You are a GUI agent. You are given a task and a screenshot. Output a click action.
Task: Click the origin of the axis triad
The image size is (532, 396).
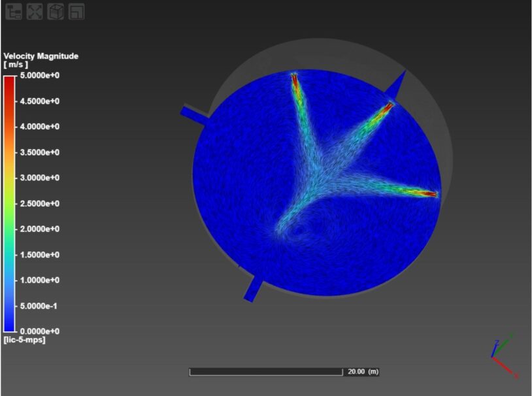(492, 357)
